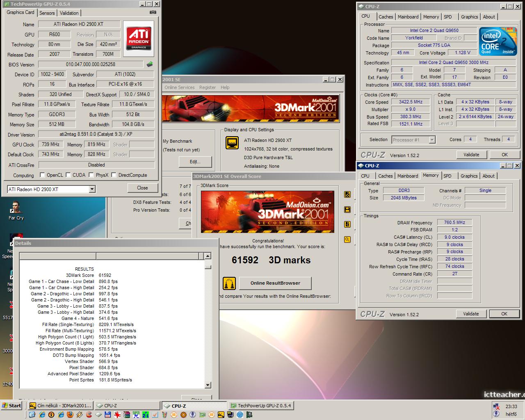Image resolution: width=525 pixels, height=420 pixels.
Task: Click Validate in the upper CPU-Z window
Action: pos(471,155)
